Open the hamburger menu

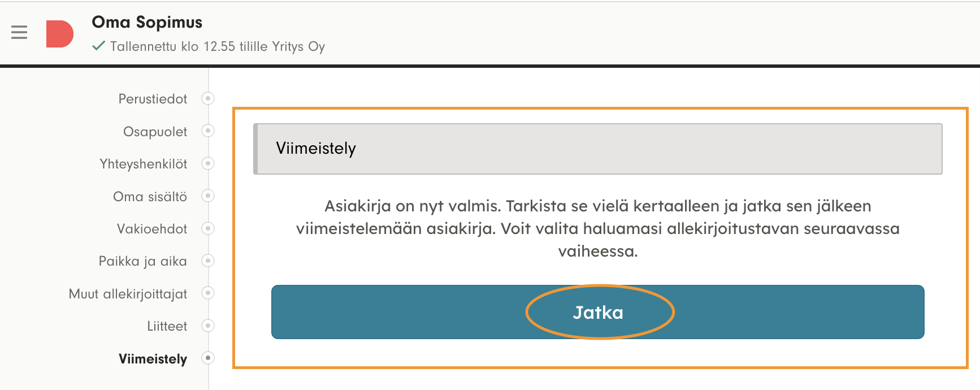pos(19,33)
